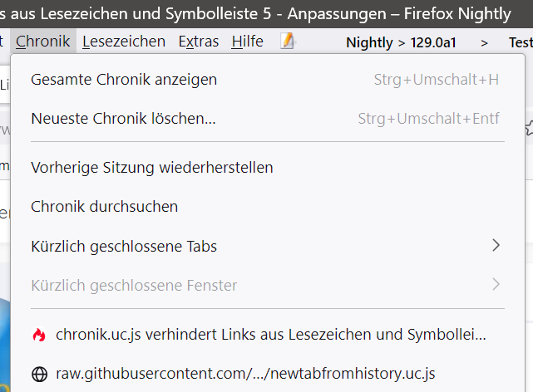Open the Extras menu
Image resolution: width=533 pixels, height=392 pixels.
198,41
